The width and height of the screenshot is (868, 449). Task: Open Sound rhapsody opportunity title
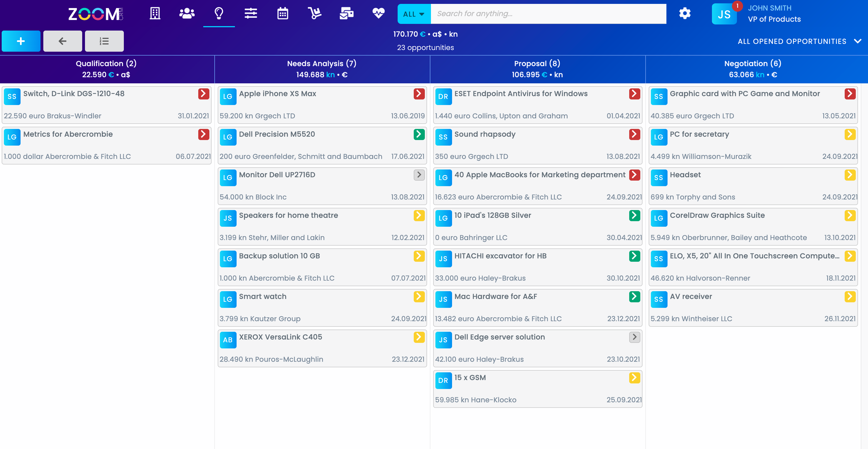click(x=485, y=134)
